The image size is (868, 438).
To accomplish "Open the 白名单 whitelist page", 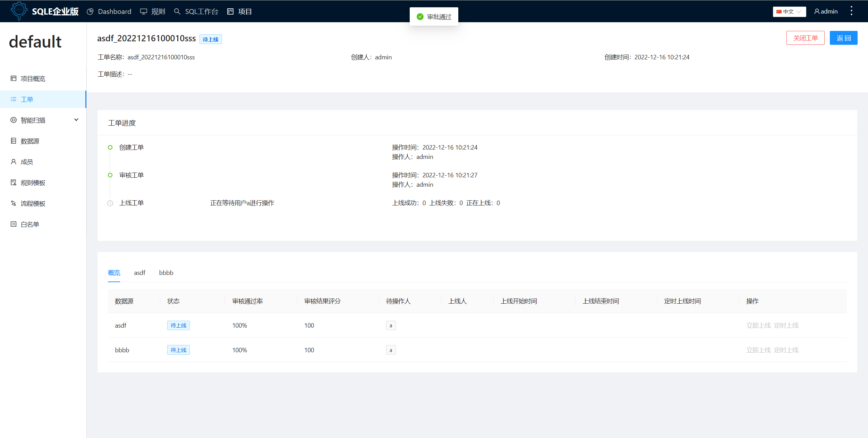I will (x=30, y=224).
